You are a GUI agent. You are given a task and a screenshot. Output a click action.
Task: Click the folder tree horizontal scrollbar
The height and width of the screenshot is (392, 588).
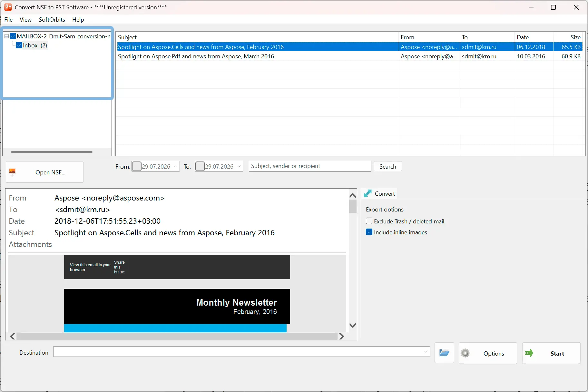tap(52, 152)
